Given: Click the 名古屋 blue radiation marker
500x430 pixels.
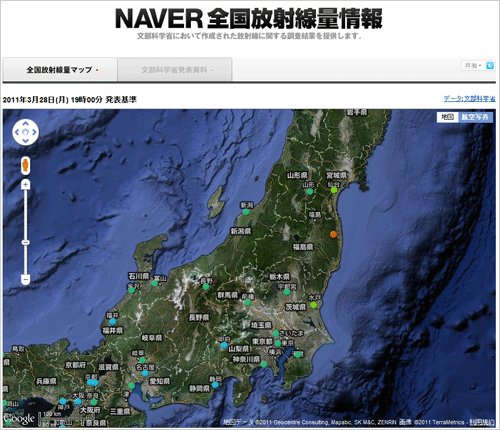Looking at the screenshot, I should click(145, 373).
